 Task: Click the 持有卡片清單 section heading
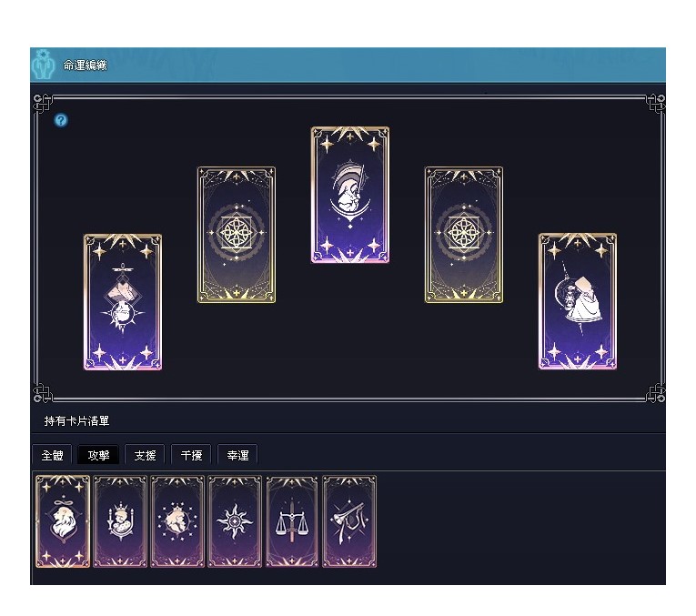(x=76, y=420)
